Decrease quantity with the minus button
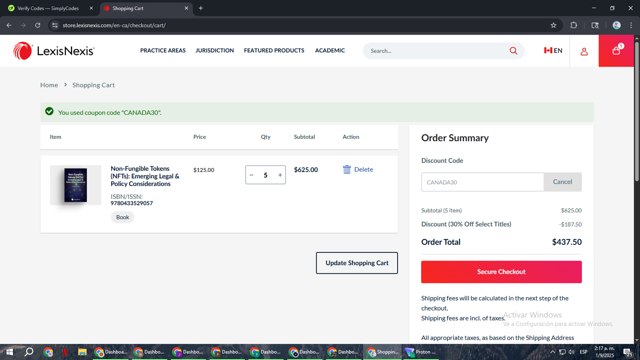Screen dimensions: 640x360 251,175
